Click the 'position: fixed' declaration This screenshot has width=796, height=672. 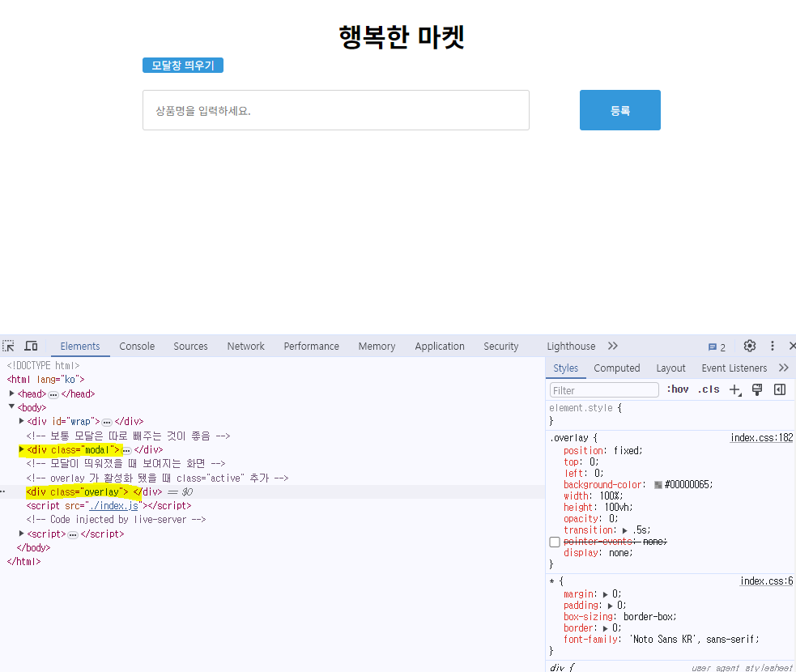click(603, 451)
